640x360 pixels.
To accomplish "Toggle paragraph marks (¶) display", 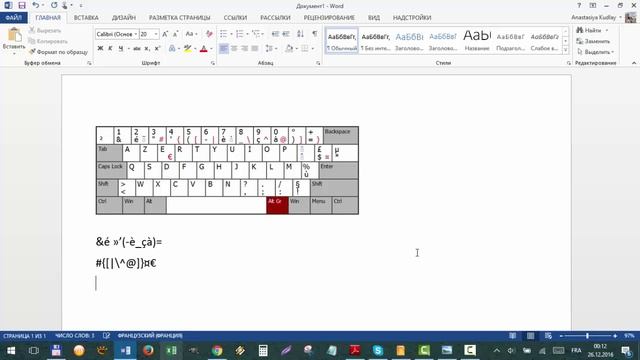I will pos(314,34).
